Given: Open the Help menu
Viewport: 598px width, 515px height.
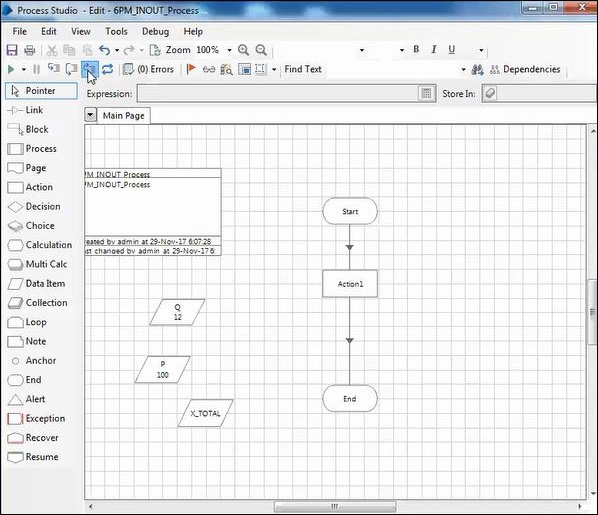Looking at the screenshot, I should pyautogui.click(x=193, y=31).
